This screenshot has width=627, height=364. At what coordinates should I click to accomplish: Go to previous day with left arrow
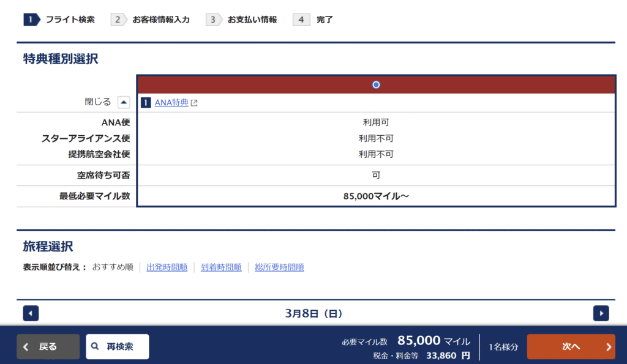click(31, 313)
